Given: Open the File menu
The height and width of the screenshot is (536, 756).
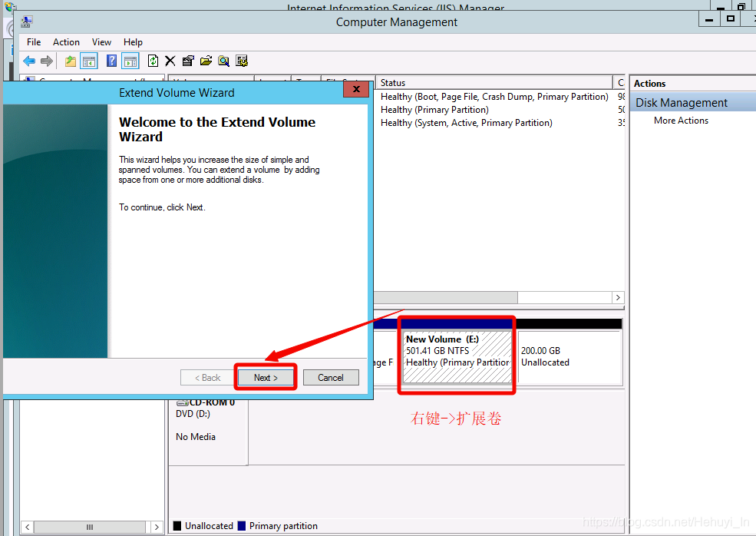Looking at the screenshot, I should [34, 42].
